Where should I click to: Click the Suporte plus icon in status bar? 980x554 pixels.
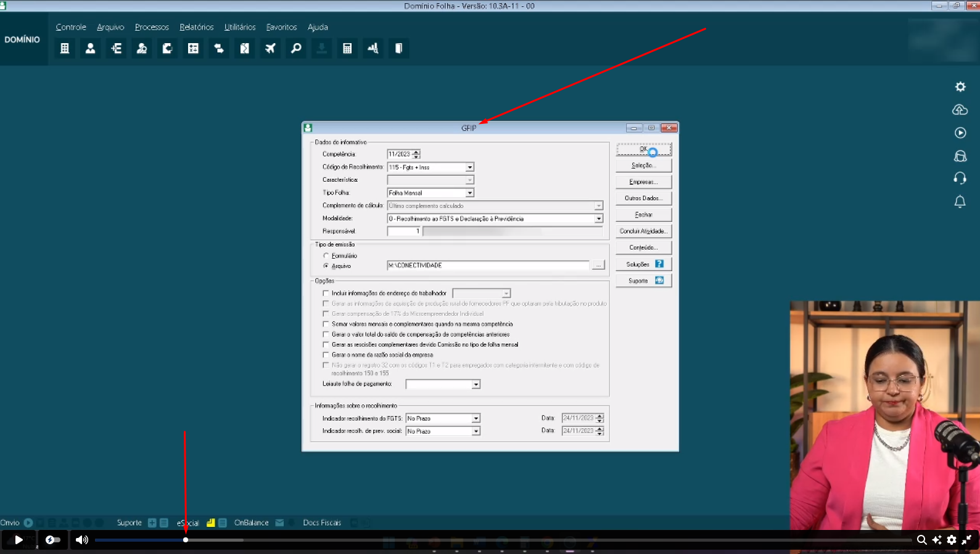click(152, 523)
